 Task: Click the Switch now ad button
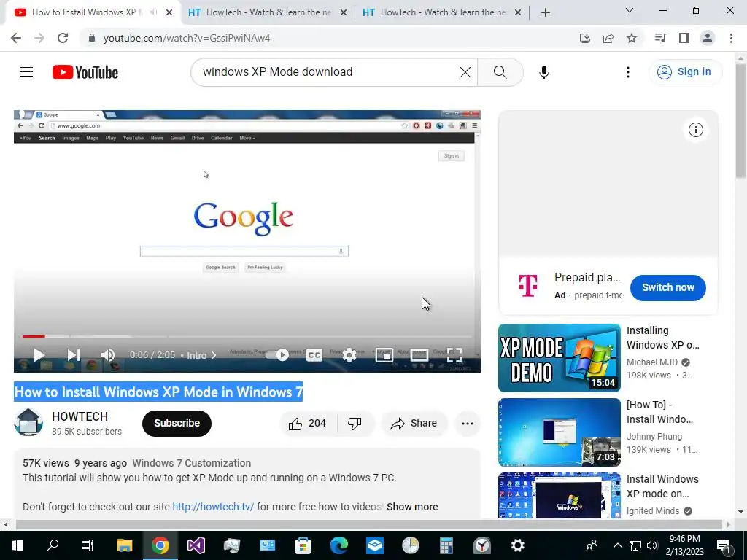click(668, 287)
